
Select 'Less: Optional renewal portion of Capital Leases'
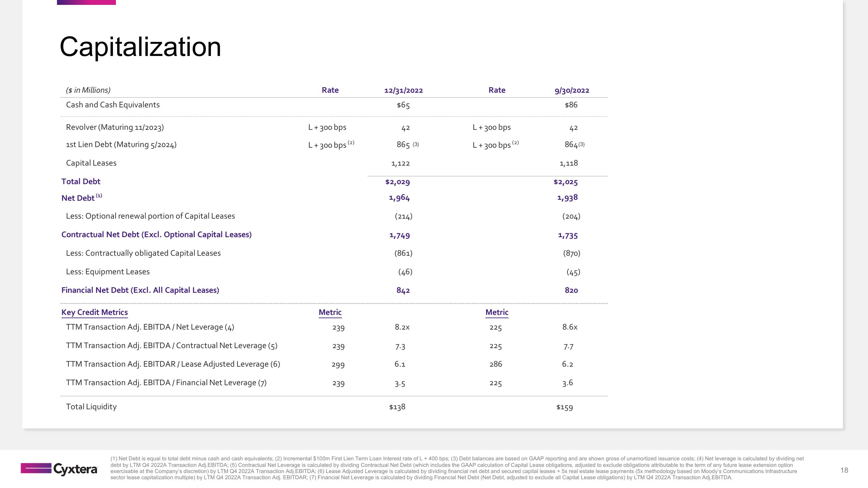tap(150, 216)
